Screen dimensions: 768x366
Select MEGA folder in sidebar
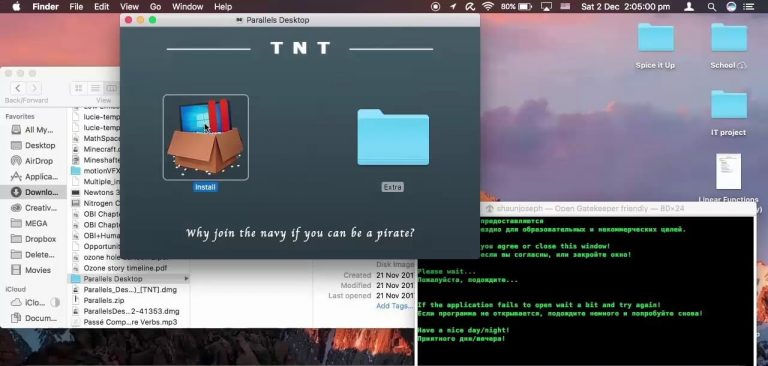(33, 223)
